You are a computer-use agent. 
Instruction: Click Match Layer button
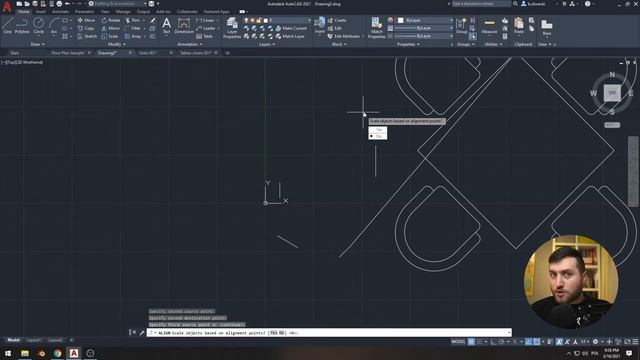pyautogui.click(x=290, y=36)
